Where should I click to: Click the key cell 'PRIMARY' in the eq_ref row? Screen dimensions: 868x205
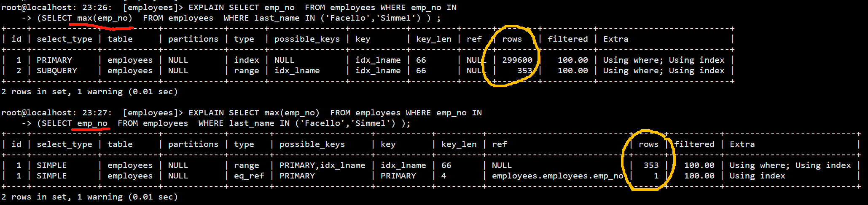pyautogui.click(x=398, y=176)
